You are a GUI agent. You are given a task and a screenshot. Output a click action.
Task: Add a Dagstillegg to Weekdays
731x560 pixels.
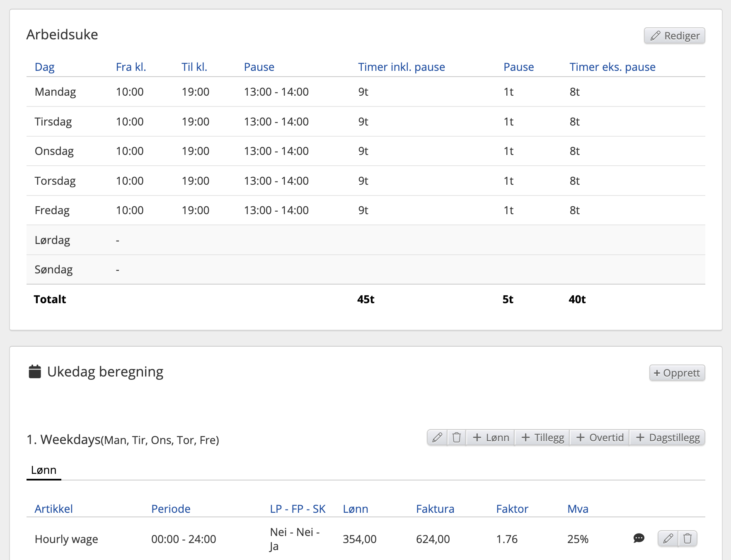point(668,437)
